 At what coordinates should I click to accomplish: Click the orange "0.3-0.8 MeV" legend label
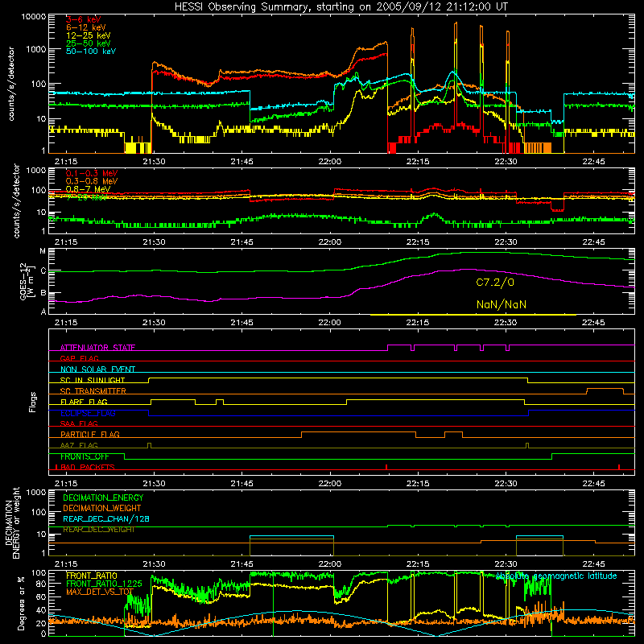92,181
